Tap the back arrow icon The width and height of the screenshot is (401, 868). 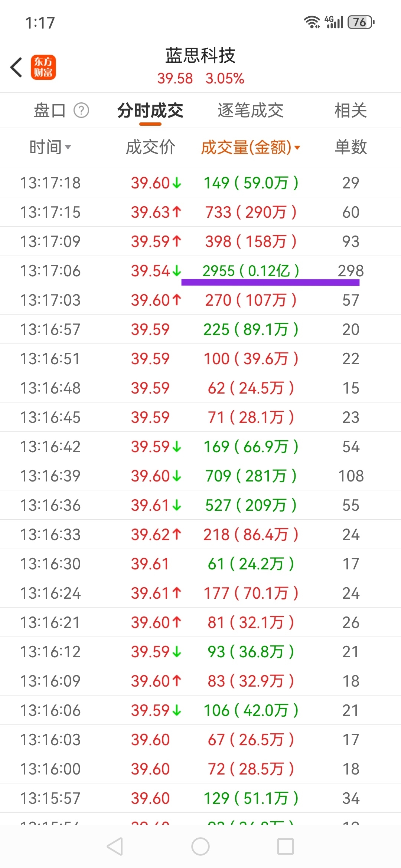pyautogui.click(x=17, y=68)
